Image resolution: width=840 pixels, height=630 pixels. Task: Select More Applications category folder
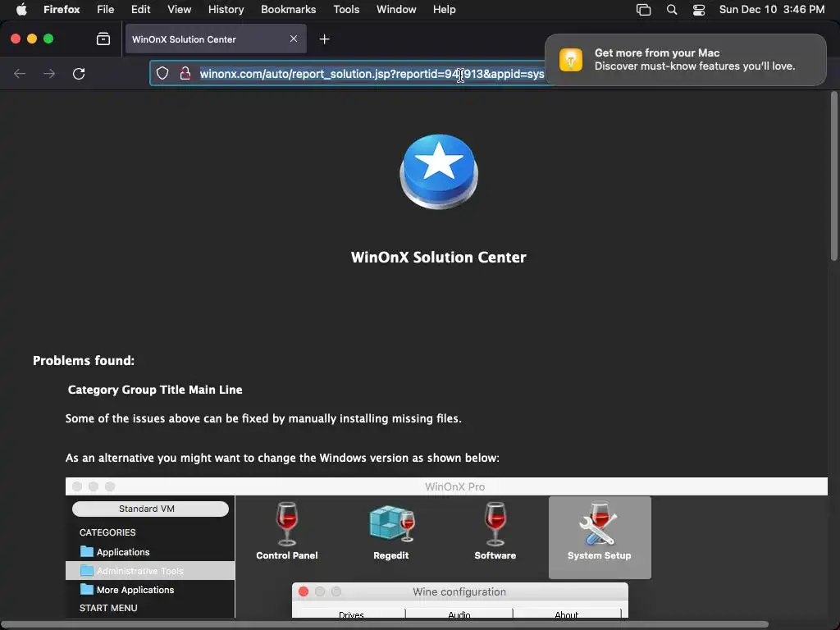point(135,589)
